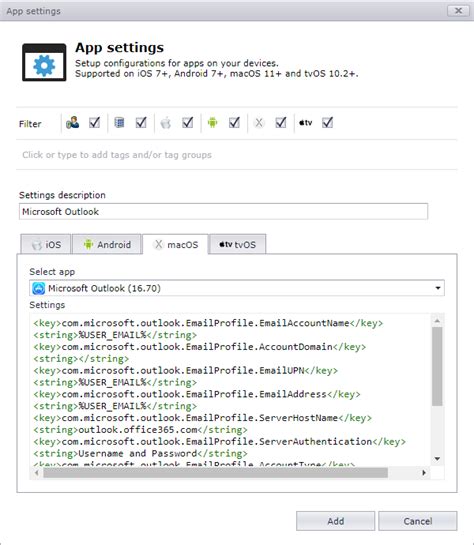Image resolution: width=474 pixels, height=545 pixels.
Task: Toggle the tvOS filter checkbox
Action: 327,122
